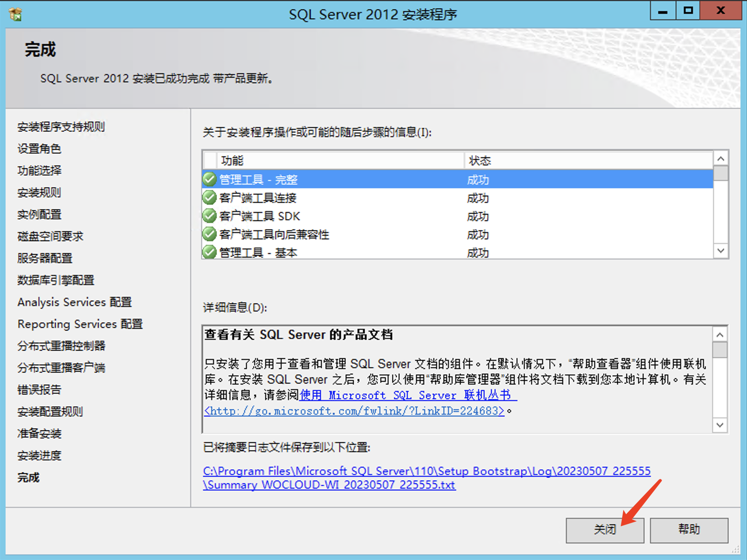The height and width of the screenshot is (560, 747).
Task: Click the 功能 column header
Action: pyautogui.click(x=338, y=161)
